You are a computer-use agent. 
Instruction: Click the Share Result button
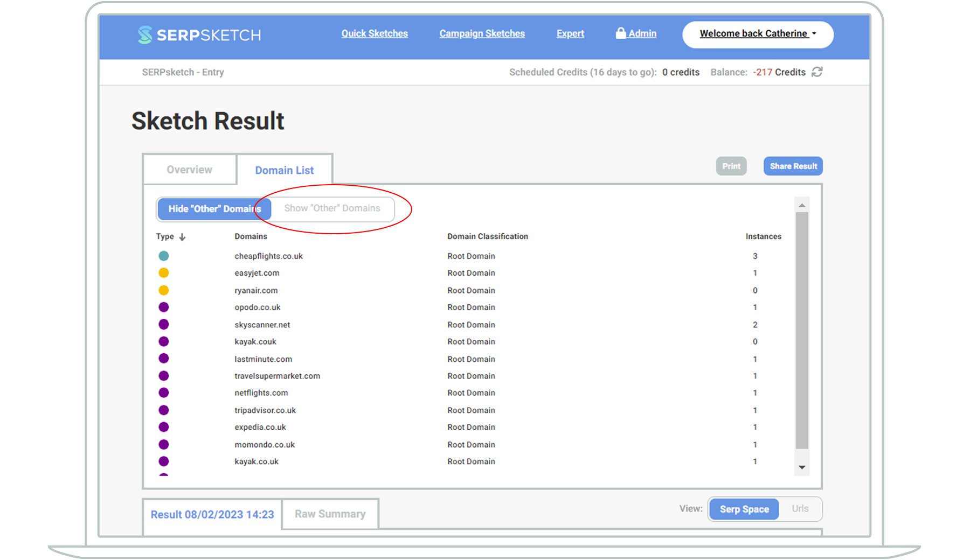point(793,166)
